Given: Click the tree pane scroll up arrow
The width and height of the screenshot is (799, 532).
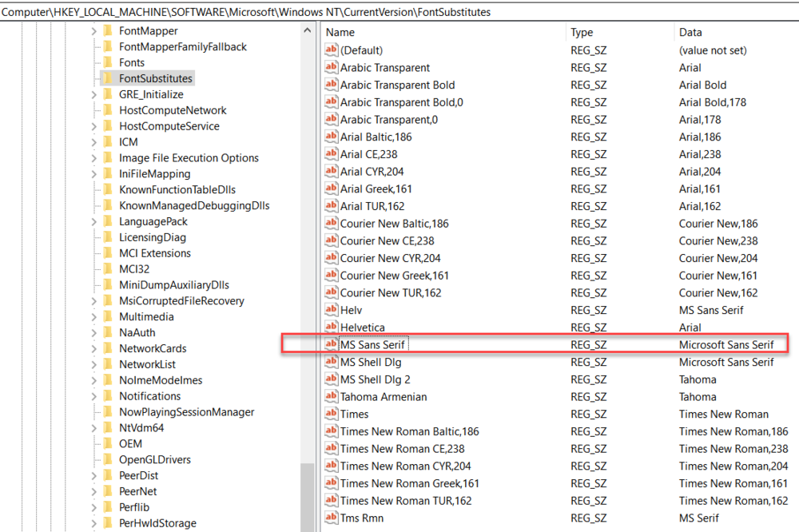Looking at the screenshot, I should (308, 30).
